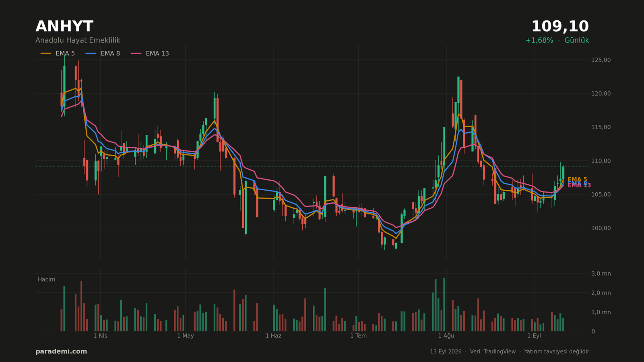Click the Anadolu Hayat Emeklilik subtitle
The height and width of the screenshot is (362, 644).
tap(78, 41)
